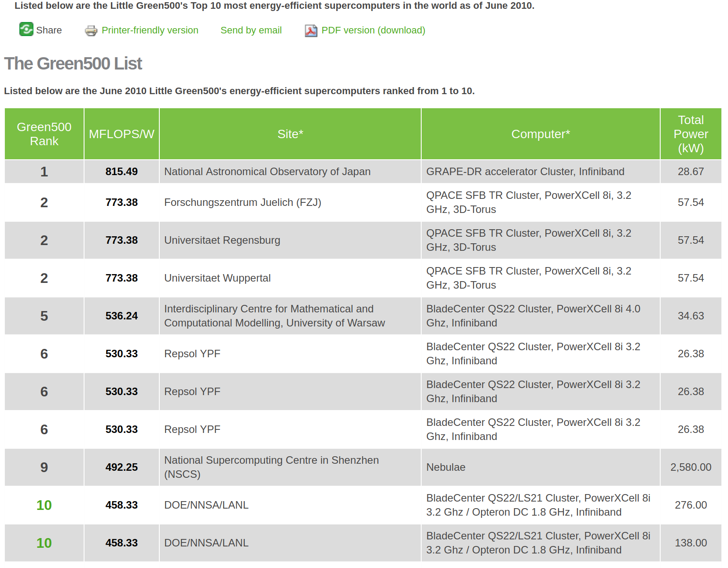Click the MFLOPS/W column header
The height and width of the screenshot is (568, 728).
click(121, 134)
